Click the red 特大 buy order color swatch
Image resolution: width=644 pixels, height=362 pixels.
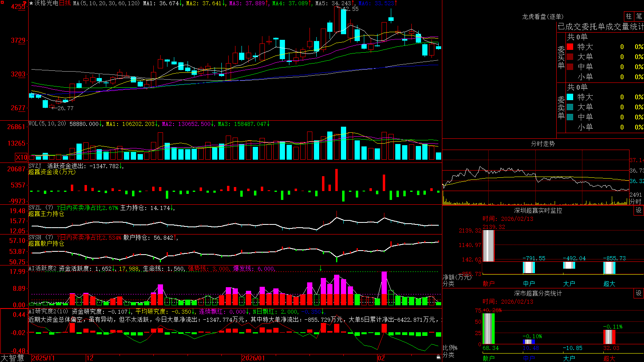point(570,47)
